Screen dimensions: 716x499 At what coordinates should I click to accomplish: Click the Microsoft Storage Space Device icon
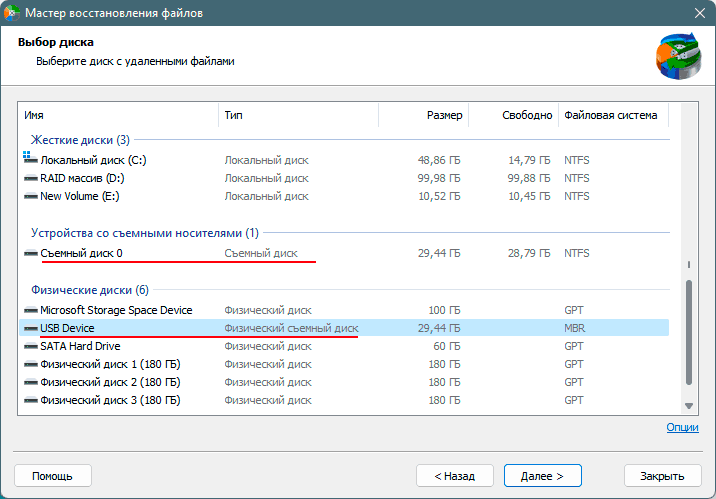coord(31,311)
